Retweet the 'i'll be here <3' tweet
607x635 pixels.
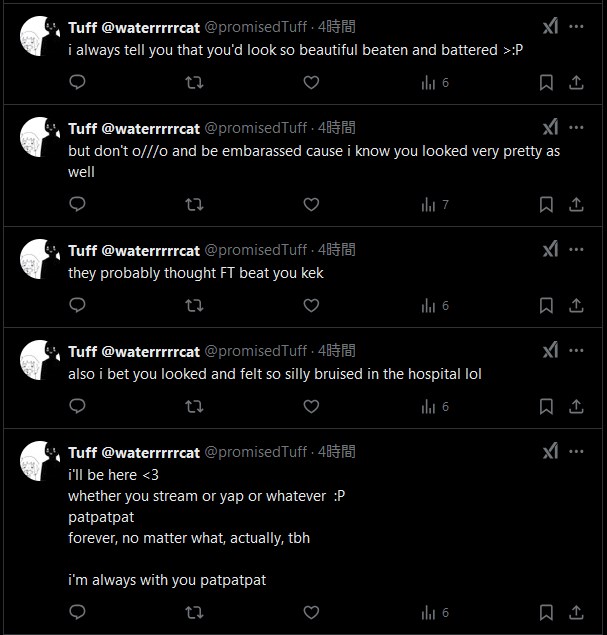[194, 613]
